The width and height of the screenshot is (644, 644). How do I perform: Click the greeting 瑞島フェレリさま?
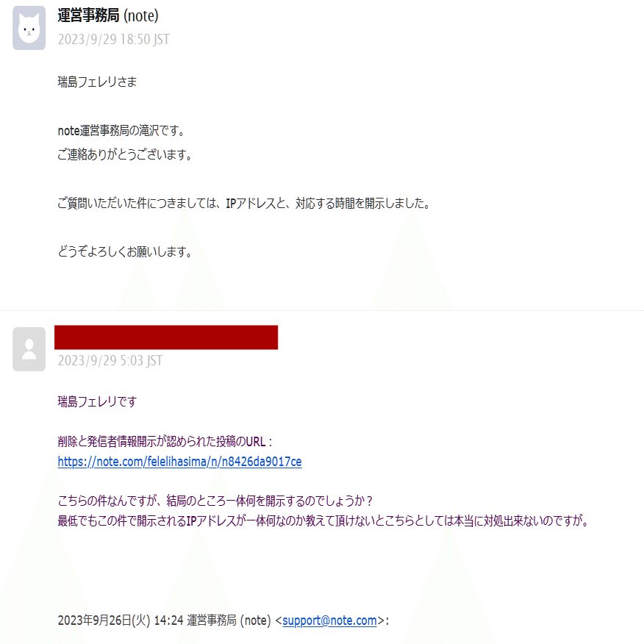tap(97, 82)
